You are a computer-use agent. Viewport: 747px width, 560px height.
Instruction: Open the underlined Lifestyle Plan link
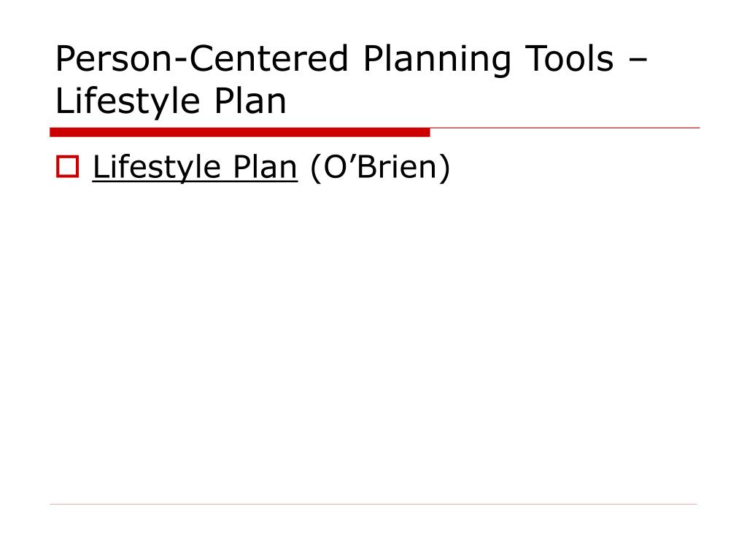coord(195,167)
